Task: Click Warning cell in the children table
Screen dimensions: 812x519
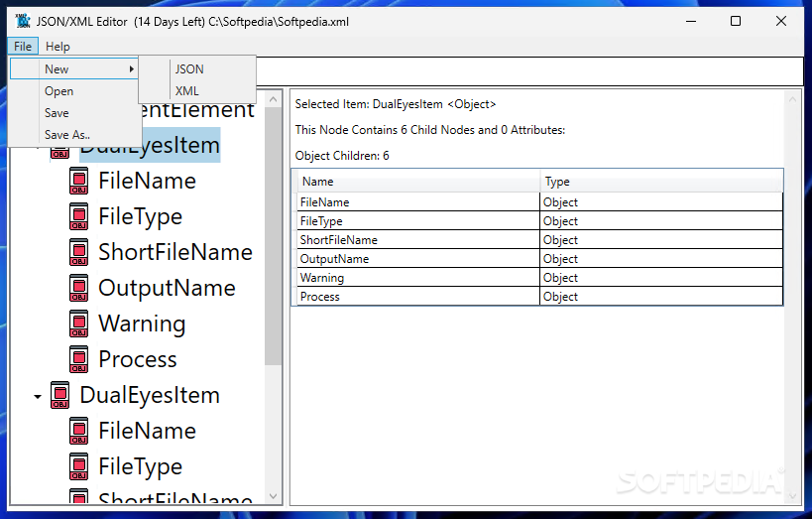Action: pos(418,278)
